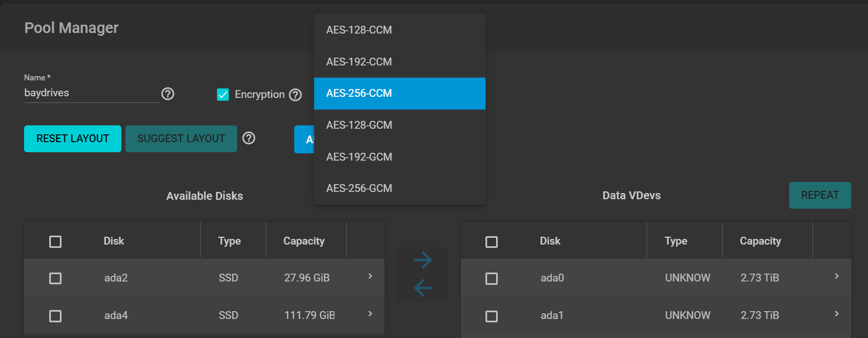Check the ada4 available disk checkbox
Screen dimensions: 868x338
tap(55, 316)
